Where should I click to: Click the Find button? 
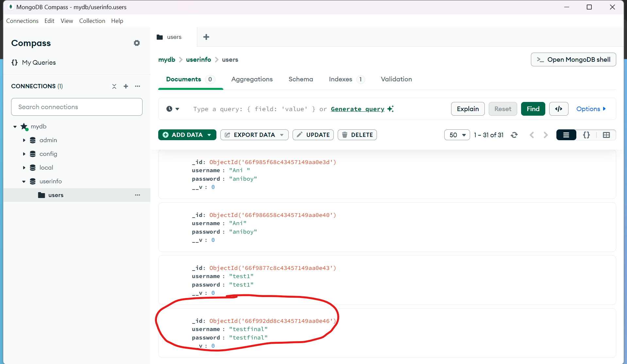click(x=533, y=109)
